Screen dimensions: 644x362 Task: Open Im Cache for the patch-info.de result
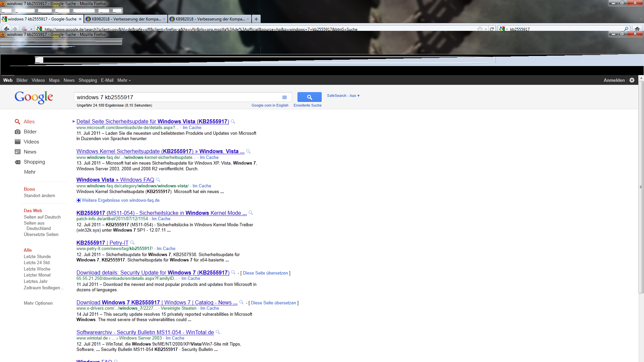[161, 219]
